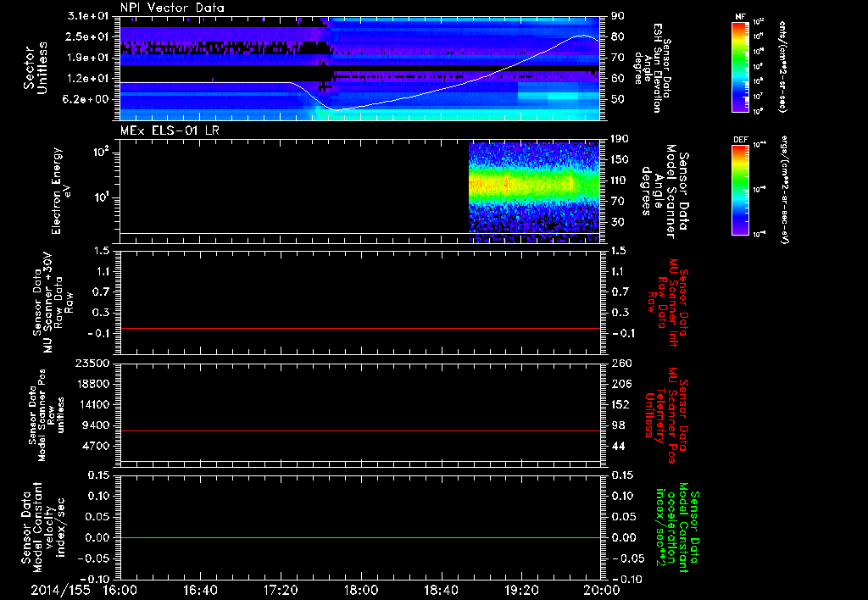Click the '2014/155' date label
Image resolution: width=868 pixels, height=600 pixels.
click(60, 590)
